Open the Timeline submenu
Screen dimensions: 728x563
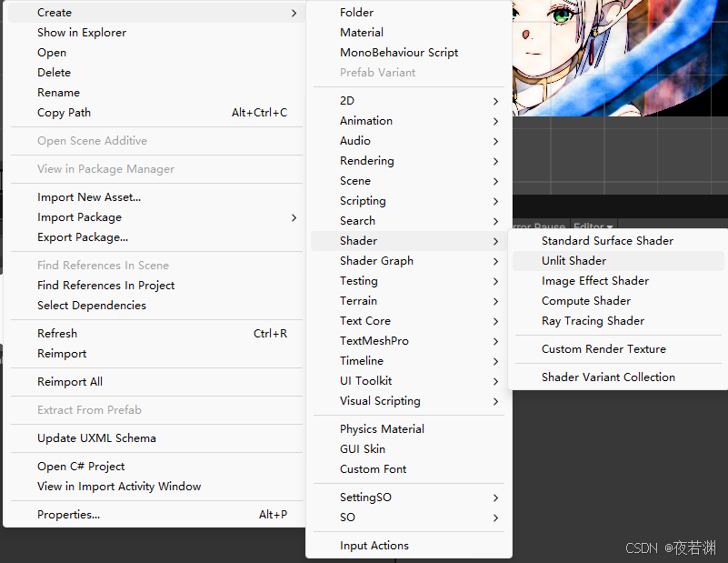[409, 360]
